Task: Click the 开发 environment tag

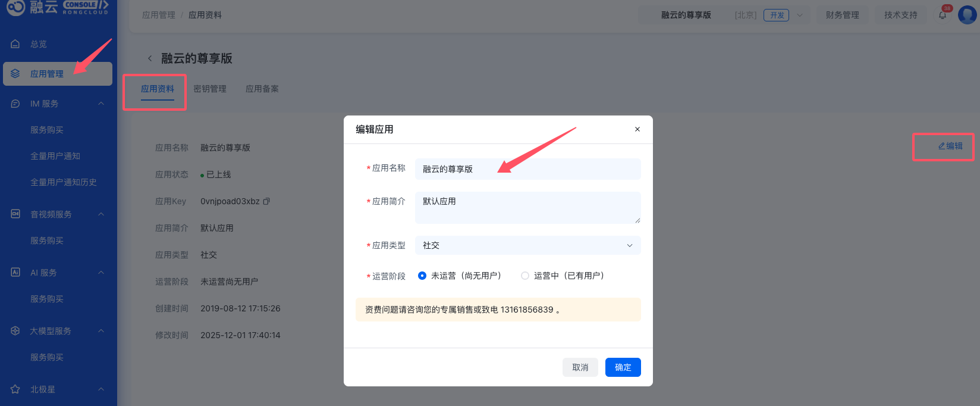Action: click(777, 15)
